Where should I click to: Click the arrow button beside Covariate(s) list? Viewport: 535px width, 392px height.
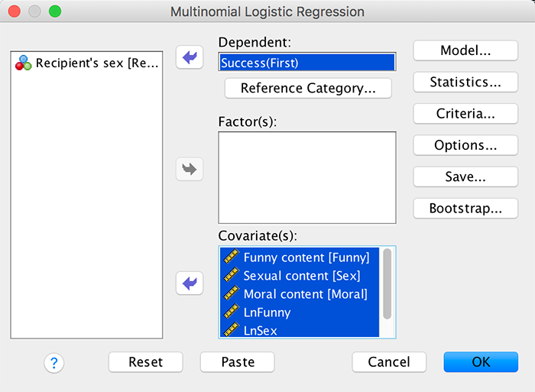point(190,284)
